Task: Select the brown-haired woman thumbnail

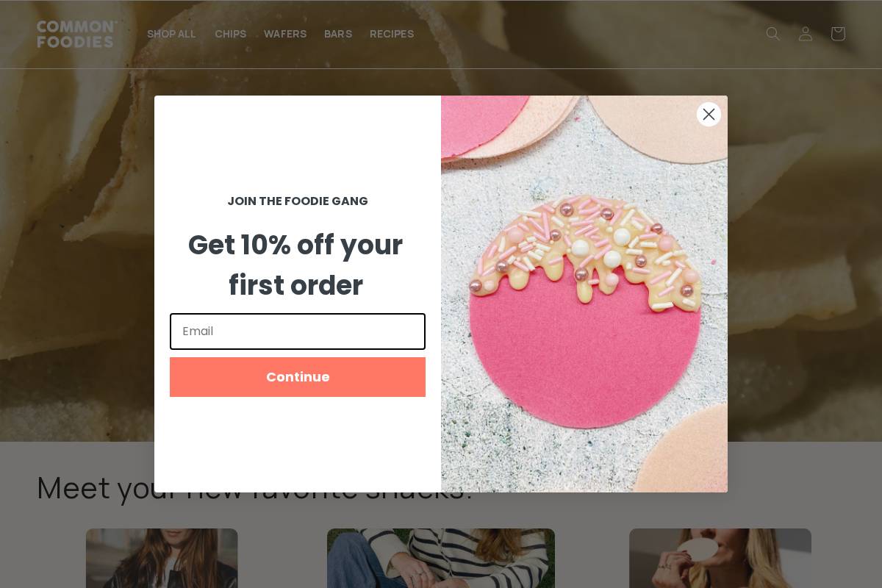Action: pyautogui.click(x=162, y=558)
